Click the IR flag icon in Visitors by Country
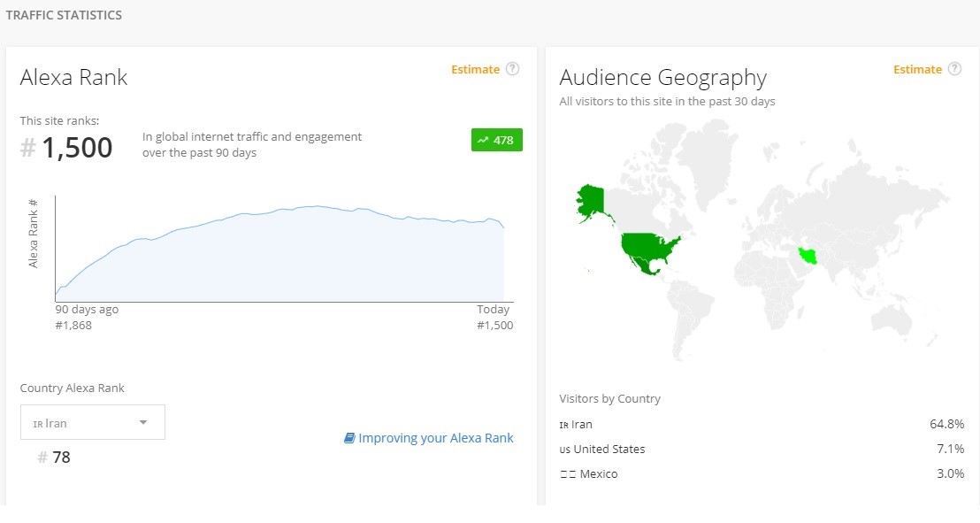980x523 pixels. pyautogui.click(x=564, y=425)
